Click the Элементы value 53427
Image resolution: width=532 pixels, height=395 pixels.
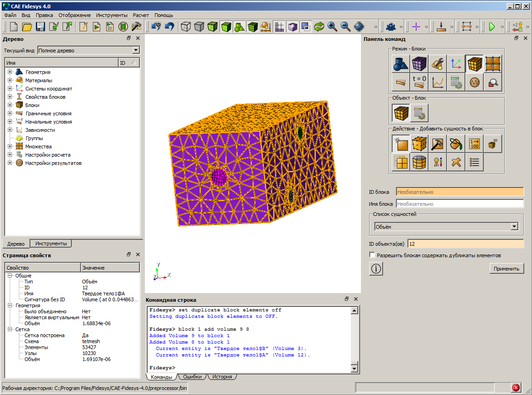[89, 347]
